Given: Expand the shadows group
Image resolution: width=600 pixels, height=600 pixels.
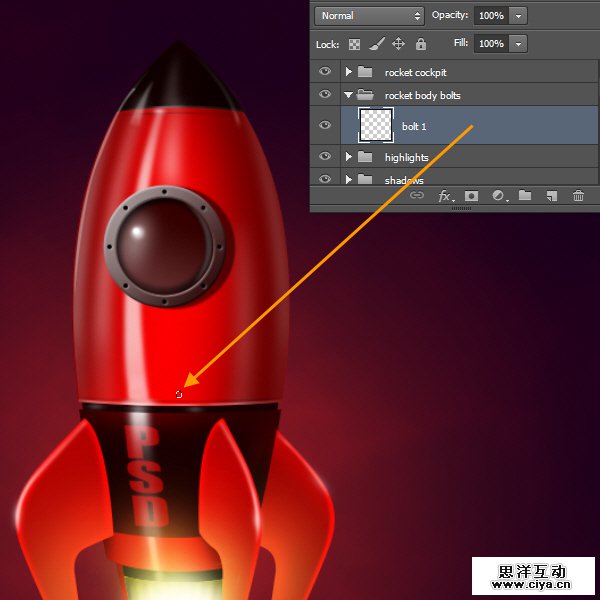Looking at the screenshot, I should click(348, 179).
